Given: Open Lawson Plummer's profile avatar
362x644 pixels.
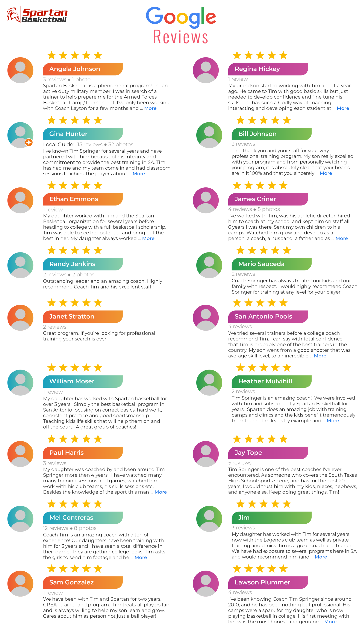Looking at the screenshot, I should point(206,583).
